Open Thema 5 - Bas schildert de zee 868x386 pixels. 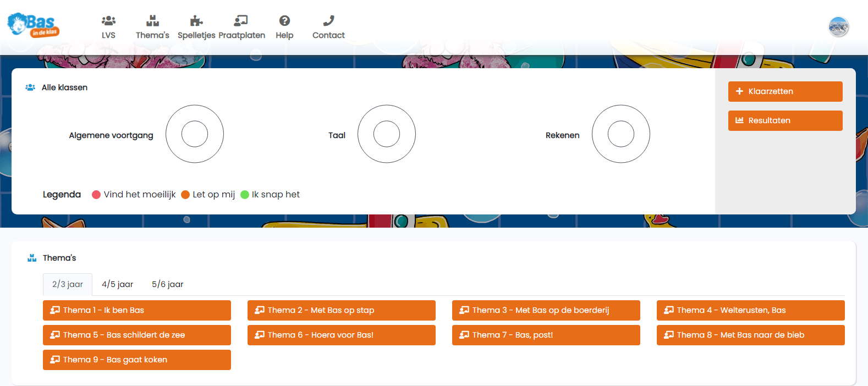(137, 335)
